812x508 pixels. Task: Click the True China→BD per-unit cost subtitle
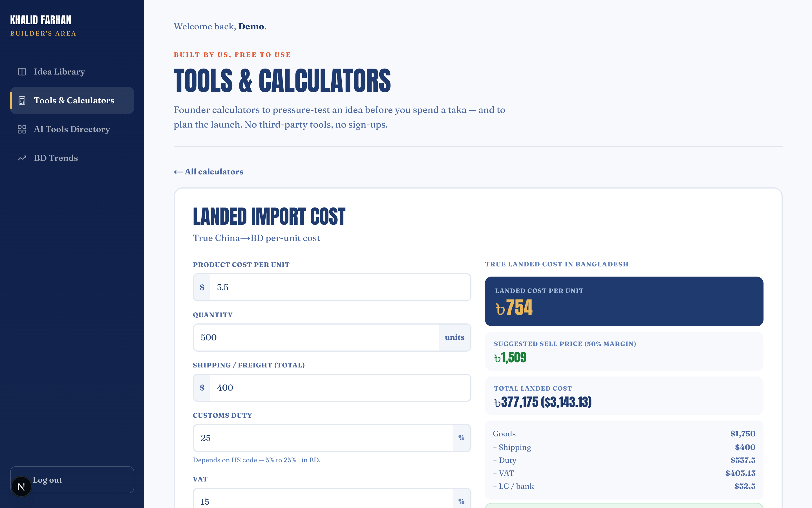(256, 238)
